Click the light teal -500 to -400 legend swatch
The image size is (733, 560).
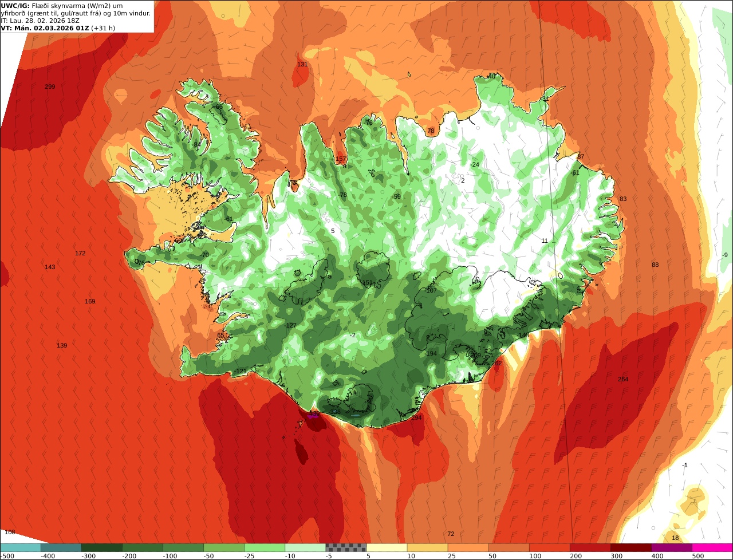21,547
